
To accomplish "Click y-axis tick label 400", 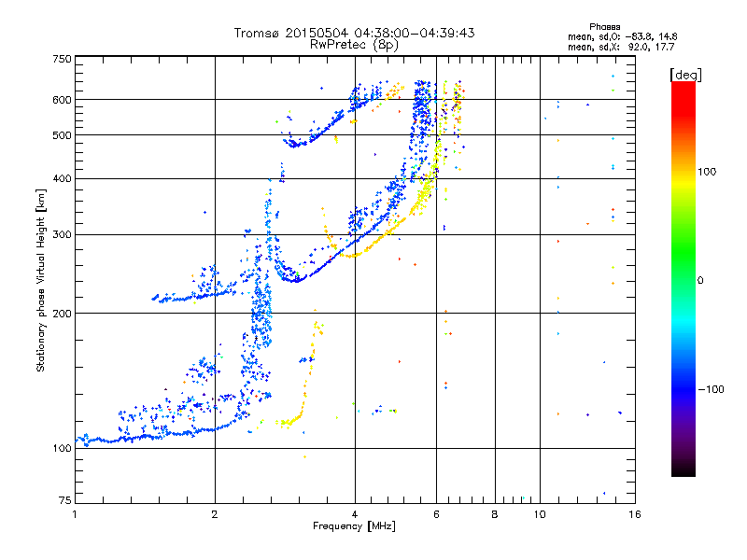I will (62, 179).
